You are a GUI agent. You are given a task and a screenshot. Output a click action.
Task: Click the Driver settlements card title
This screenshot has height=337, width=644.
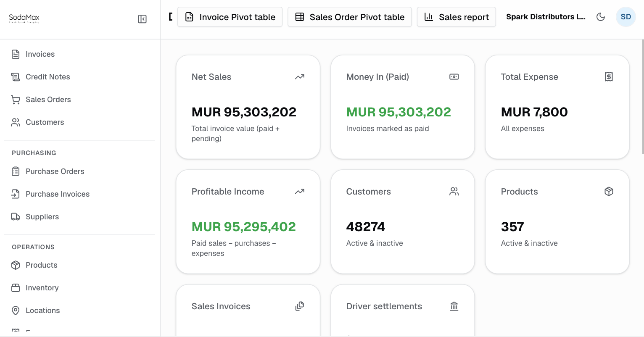click(384, 306)
